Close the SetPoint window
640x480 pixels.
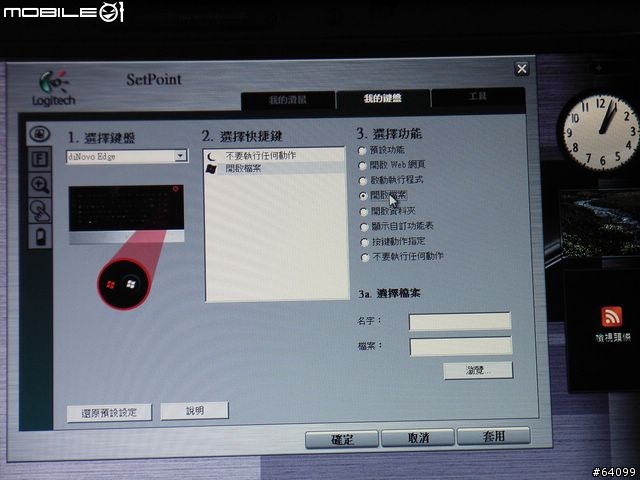coord(522,69)
